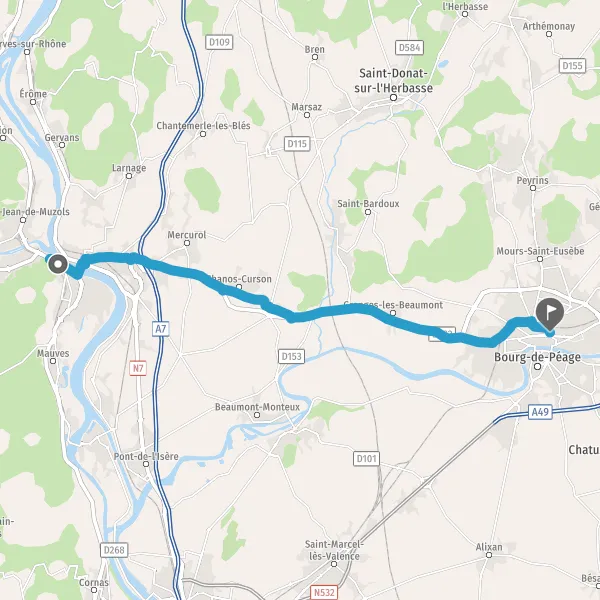
Task: Select the Pont-de-l'Isère town label
Action: [x=146, y=456]
